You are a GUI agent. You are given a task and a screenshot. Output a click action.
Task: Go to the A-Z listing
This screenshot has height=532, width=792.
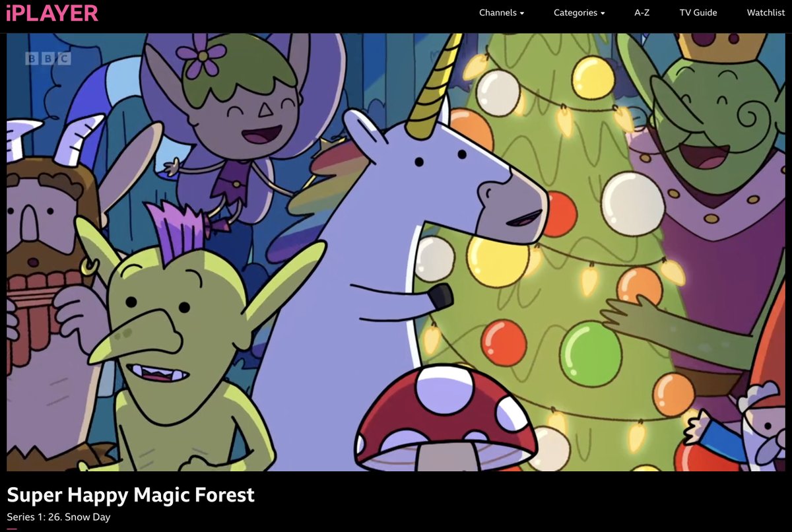[642, 13]
